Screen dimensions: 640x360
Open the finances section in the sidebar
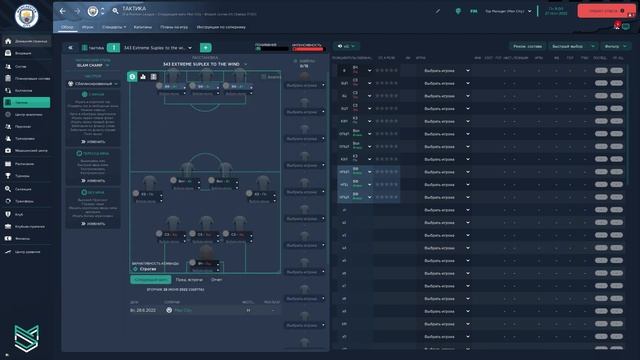27,238
